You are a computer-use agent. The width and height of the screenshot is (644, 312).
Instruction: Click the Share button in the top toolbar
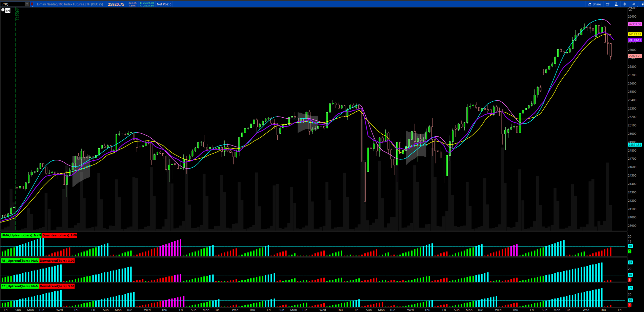(x=594, y=4)
